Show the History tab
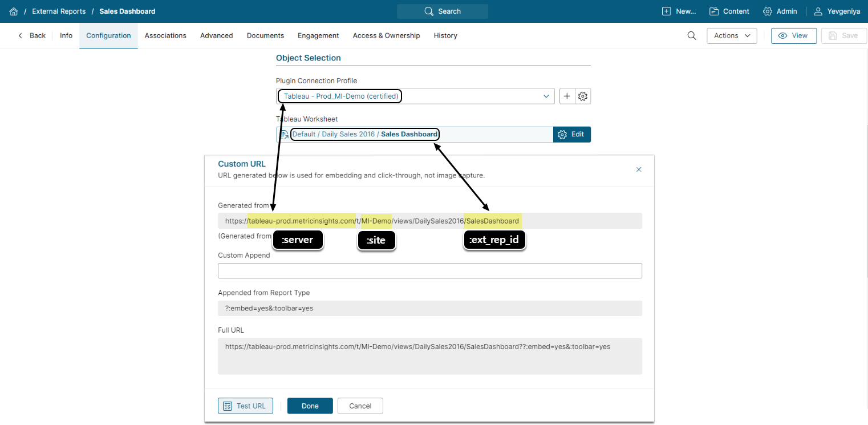The height and width of the screenshot is (425, 868). point(445,35)
